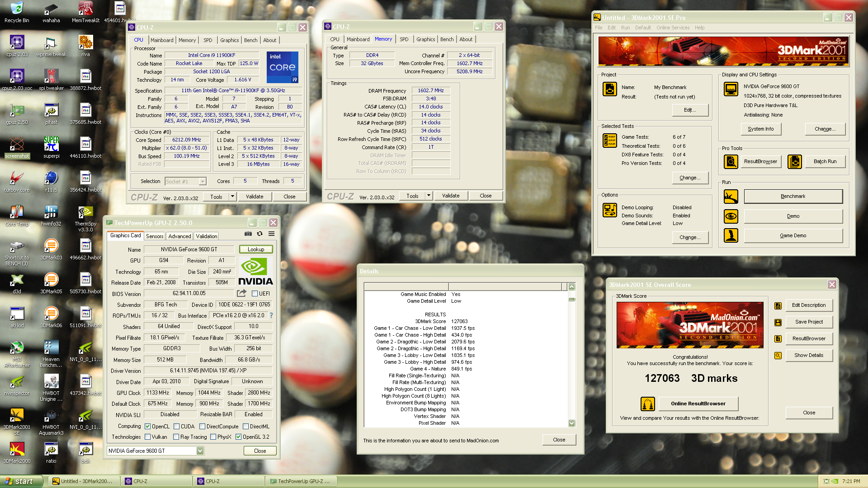Open the gpuz 2.50 desktop shortcut

17,114
